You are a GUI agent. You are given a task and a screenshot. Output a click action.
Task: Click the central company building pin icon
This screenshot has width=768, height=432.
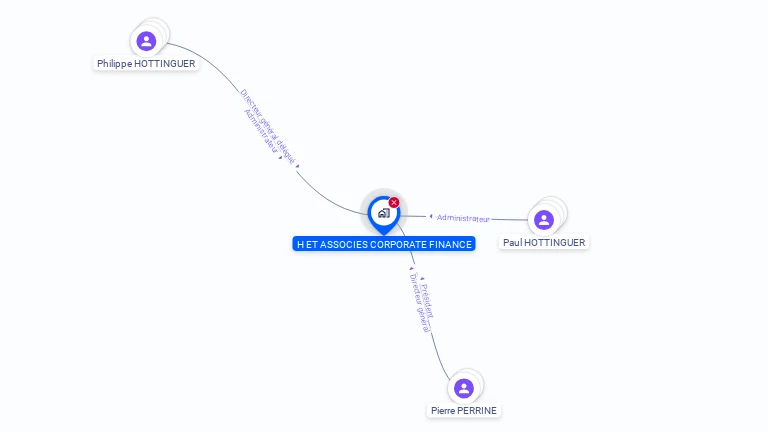(x=384, y=214)
